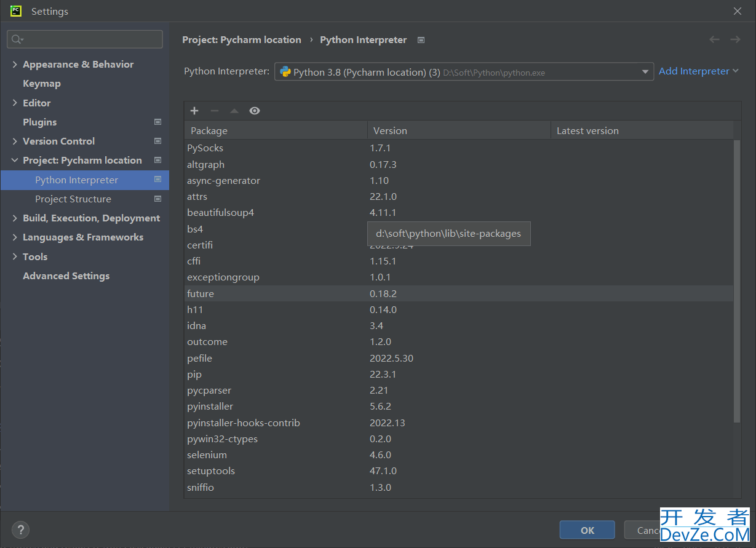Click the back navigation arrow
The width and height of the screenshot is (756, 548).
click(x=714, y=39)
